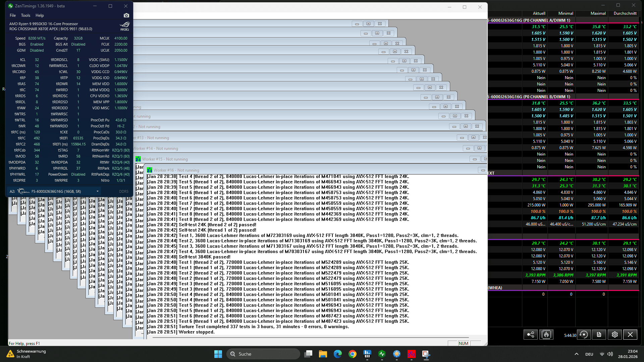Open the ZenTimings File menu

click(13, 15)
